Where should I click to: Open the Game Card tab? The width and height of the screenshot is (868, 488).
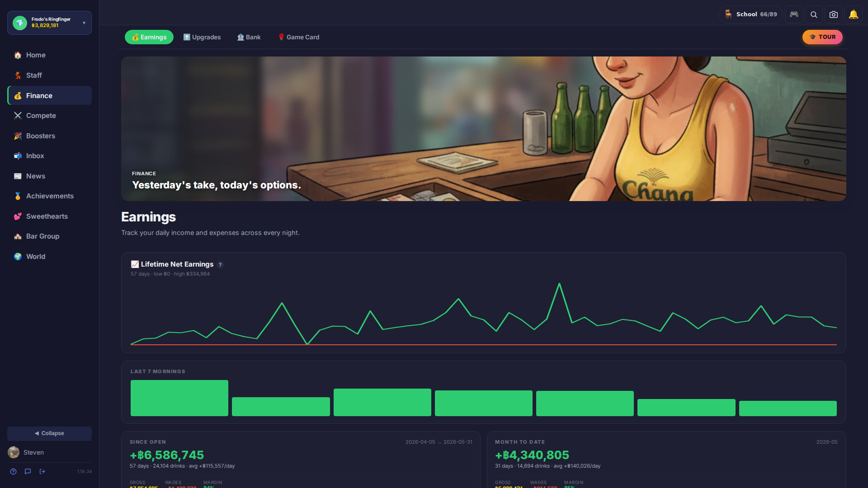tap(298, 37)
